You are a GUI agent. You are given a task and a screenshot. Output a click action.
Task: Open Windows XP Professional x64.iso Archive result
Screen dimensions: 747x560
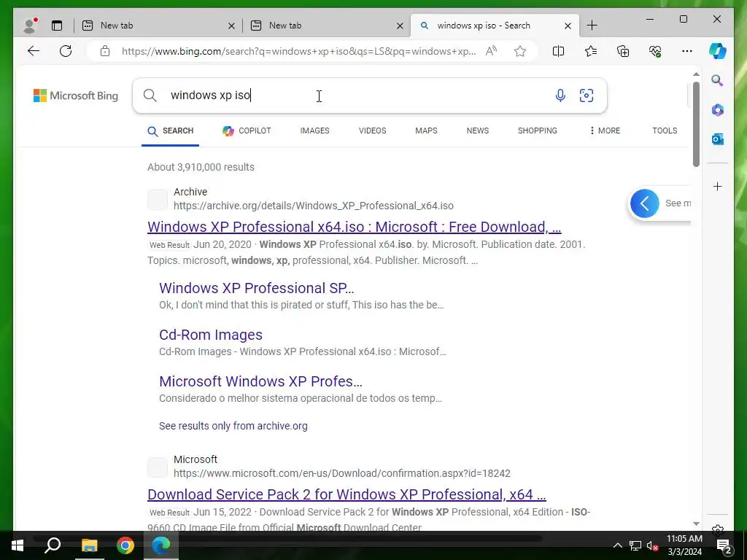[x=354, y=227]
